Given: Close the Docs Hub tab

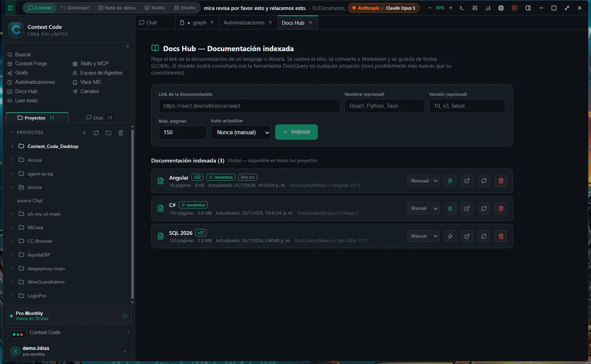Looking at the screenshot, I should click(x=311, y=23).
